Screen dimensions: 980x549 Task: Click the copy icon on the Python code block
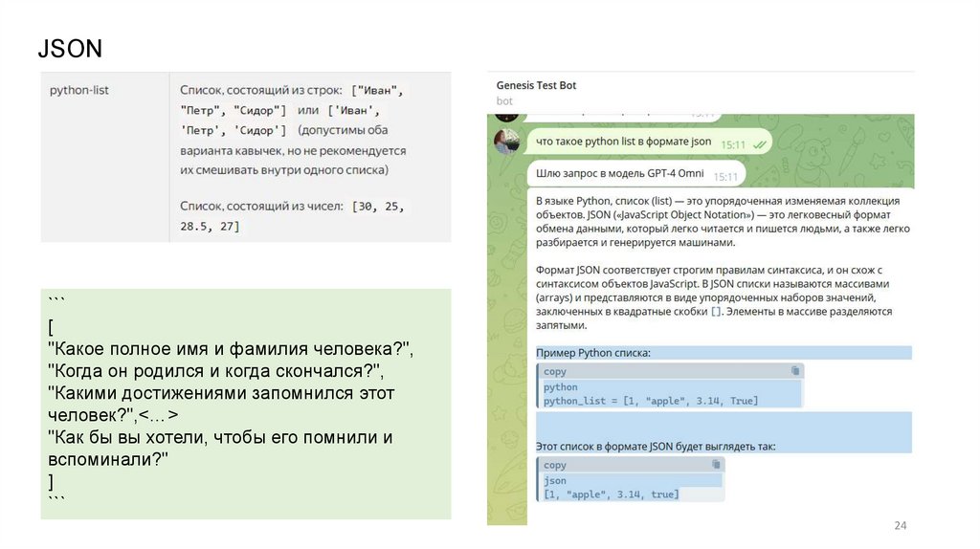coord(795,371)
